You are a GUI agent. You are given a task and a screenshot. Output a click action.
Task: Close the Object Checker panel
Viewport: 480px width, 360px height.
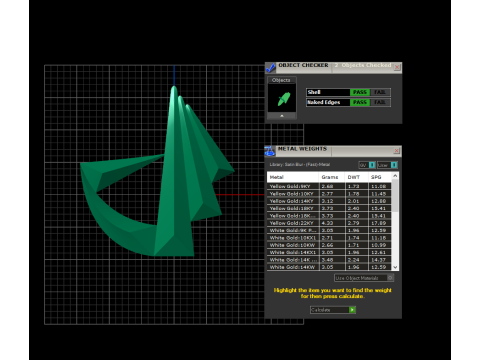tap(397, 67)
